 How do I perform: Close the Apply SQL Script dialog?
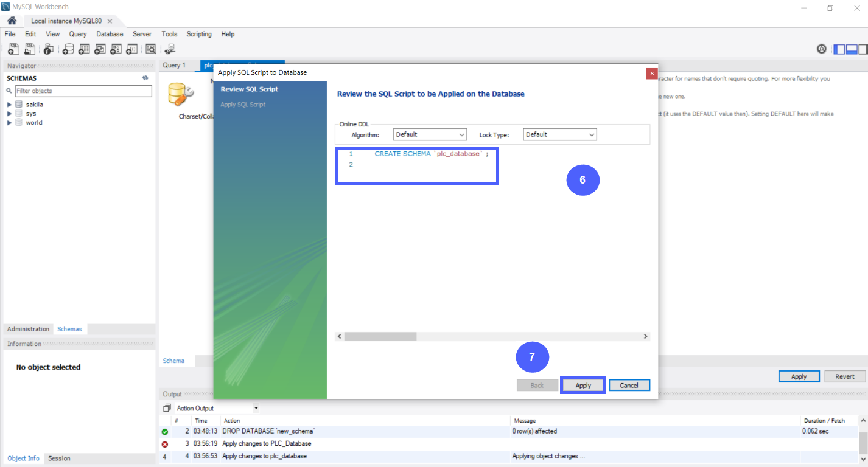pyautogui.click(x=652, y=73)
